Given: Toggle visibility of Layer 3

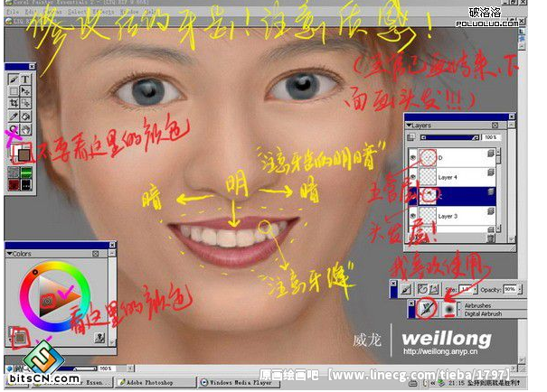Looking at the screenshot, I should click(x=414, y=215).
